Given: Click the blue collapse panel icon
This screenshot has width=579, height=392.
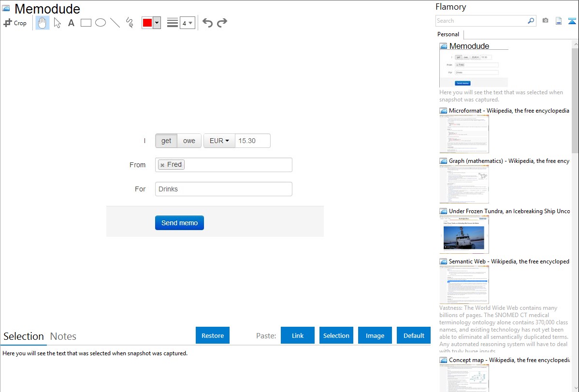Looking at the screenshot, I should point(572,21).
